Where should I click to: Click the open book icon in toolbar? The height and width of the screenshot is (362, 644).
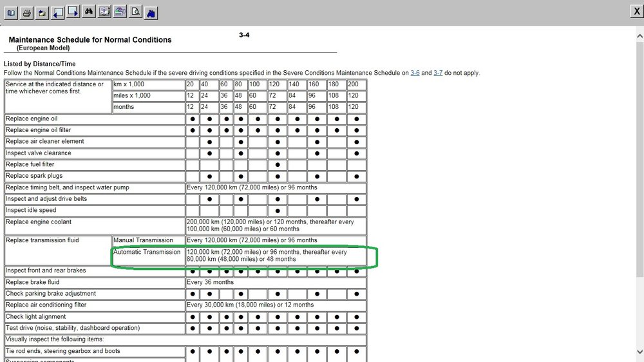click(x=11, y=13)
